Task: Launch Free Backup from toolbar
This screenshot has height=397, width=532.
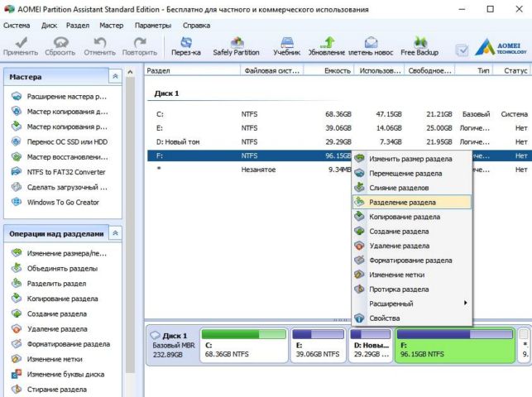Action: [419, 46]
